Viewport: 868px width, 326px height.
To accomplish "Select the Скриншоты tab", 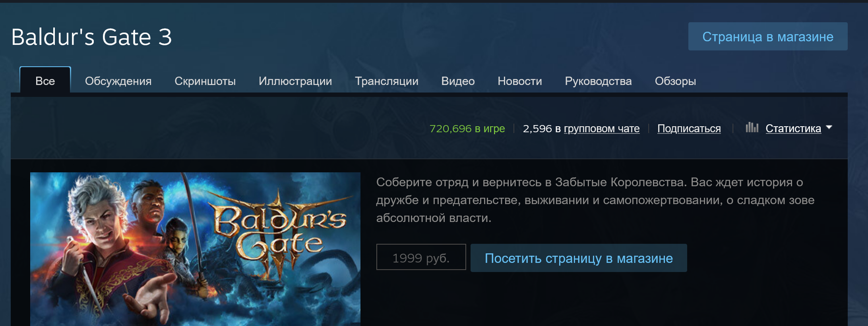I will pyautogui.click(x=205, y=81).
